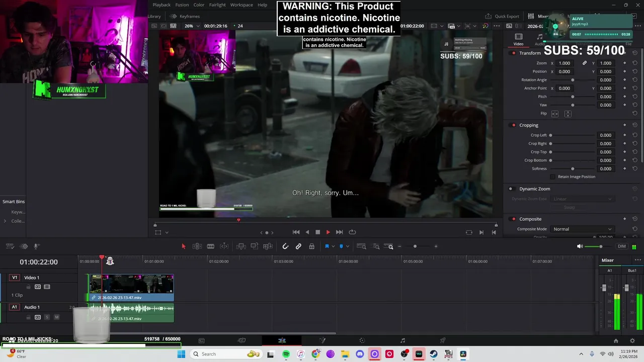The image size is (644, 362).
Task: Switch to the Video inspector tab
Action: (518, 40)
